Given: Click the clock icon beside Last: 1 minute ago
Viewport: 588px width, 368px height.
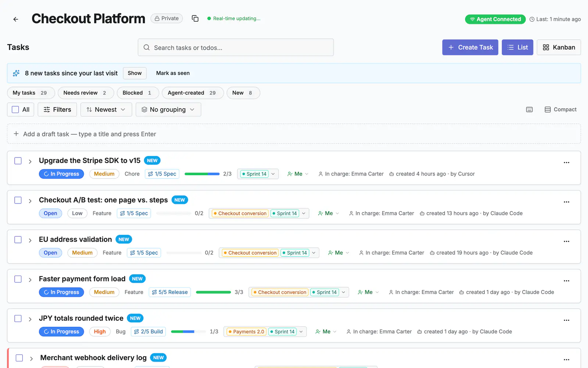Looking at the screenshot, I should click(532, 19).
